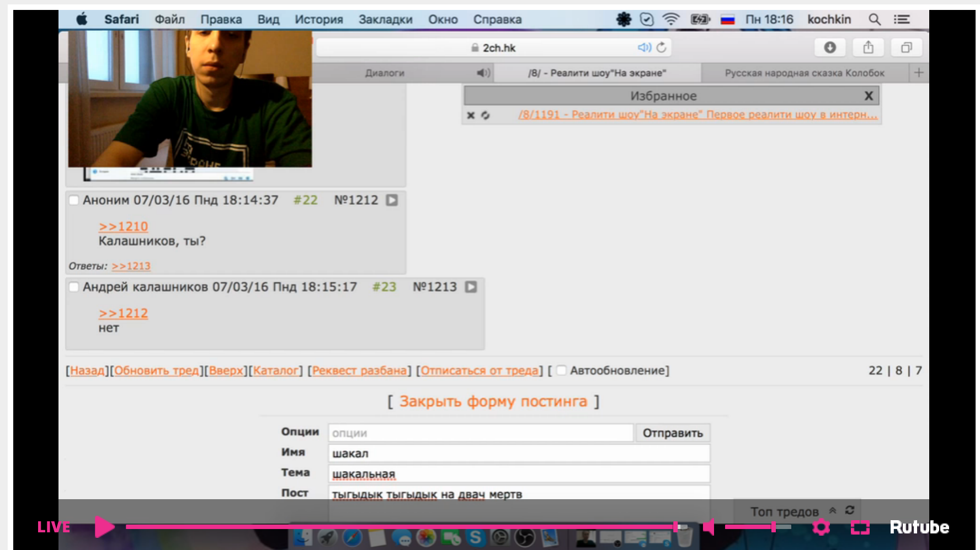This screenshot has height=550, width=980.
Task: Open the Russian flag input source menu
Action: 727,20
